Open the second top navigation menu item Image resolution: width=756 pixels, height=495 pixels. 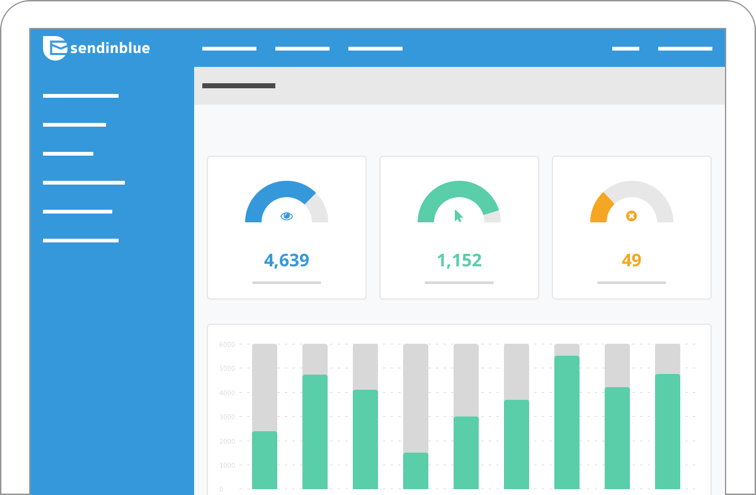(302, 49)
